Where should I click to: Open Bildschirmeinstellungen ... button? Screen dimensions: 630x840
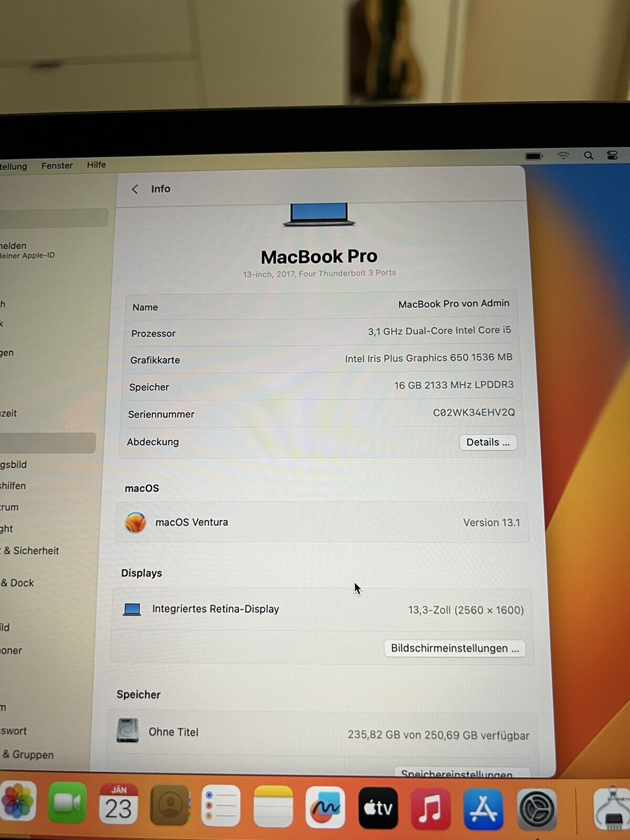tap(455, 648)
